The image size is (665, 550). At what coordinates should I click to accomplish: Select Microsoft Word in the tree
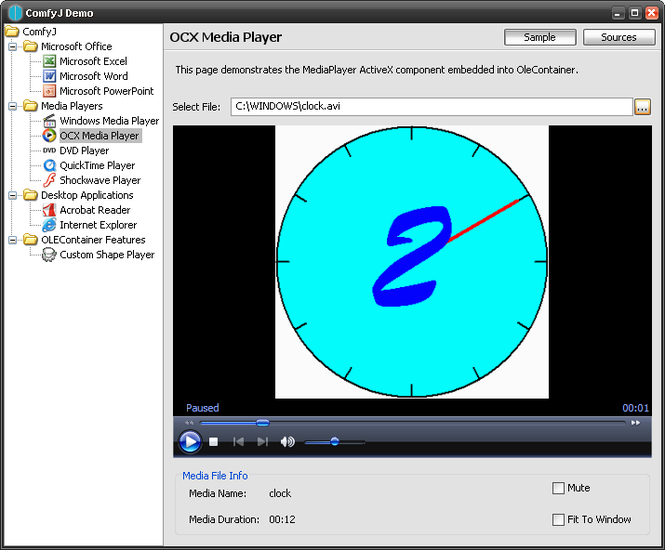click(x=94, y=76)
